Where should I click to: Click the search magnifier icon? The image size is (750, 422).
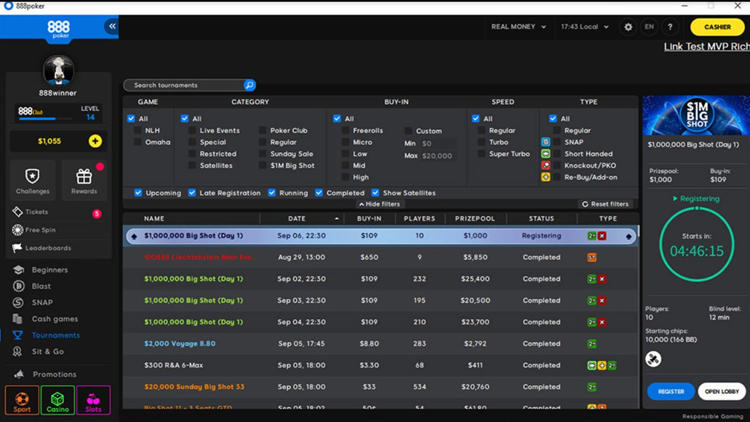click(x=250, y=86)
